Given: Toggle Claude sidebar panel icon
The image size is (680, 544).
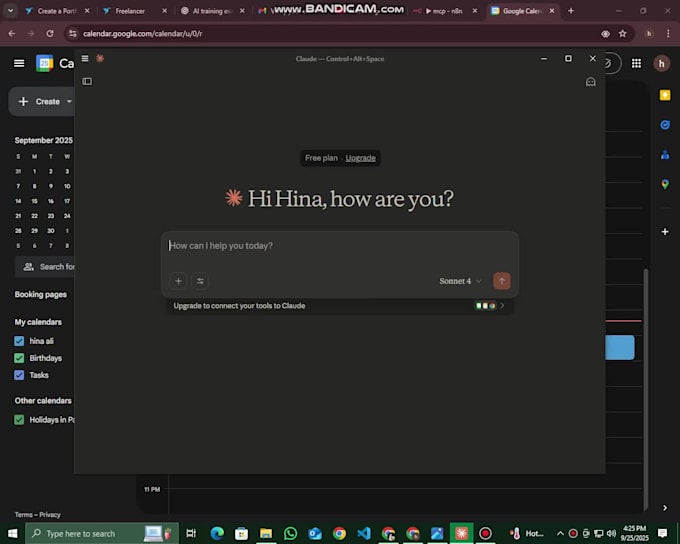Looking at the screenshot, I should [87, 81].
